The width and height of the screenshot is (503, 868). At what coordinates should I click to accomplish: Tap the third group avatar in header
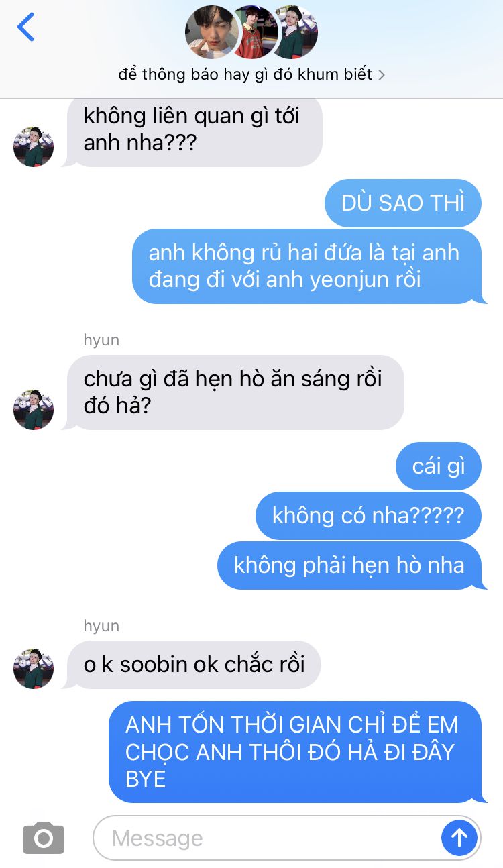coord(295,32)
